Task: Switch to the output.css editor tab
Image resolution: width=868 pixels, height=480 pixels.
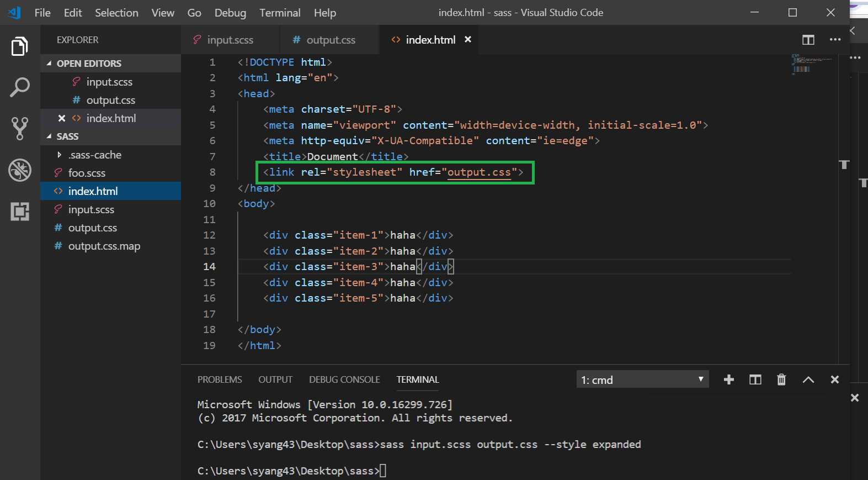Action: click(x=330, y=40)
